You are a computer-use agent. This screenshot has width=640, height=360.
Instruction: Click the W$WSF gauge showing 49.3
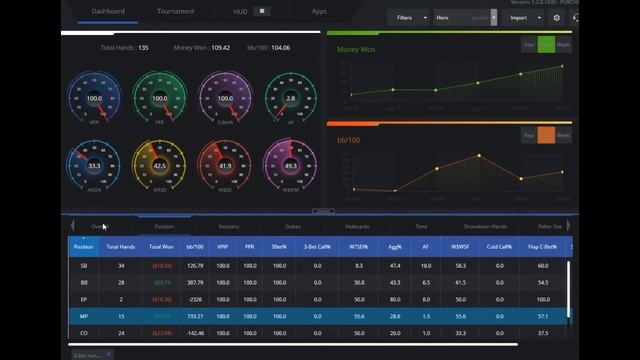point(290,165)
